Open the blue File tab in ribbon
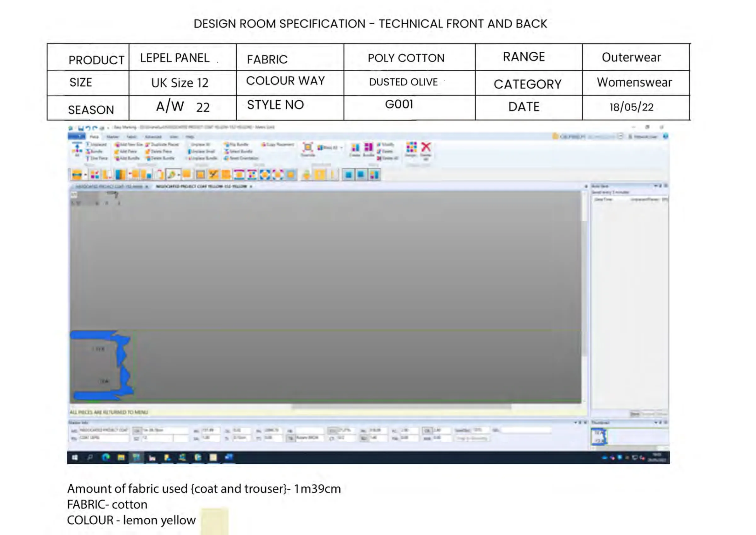Viewport: 756px width, 535px height. coord(77,137)
